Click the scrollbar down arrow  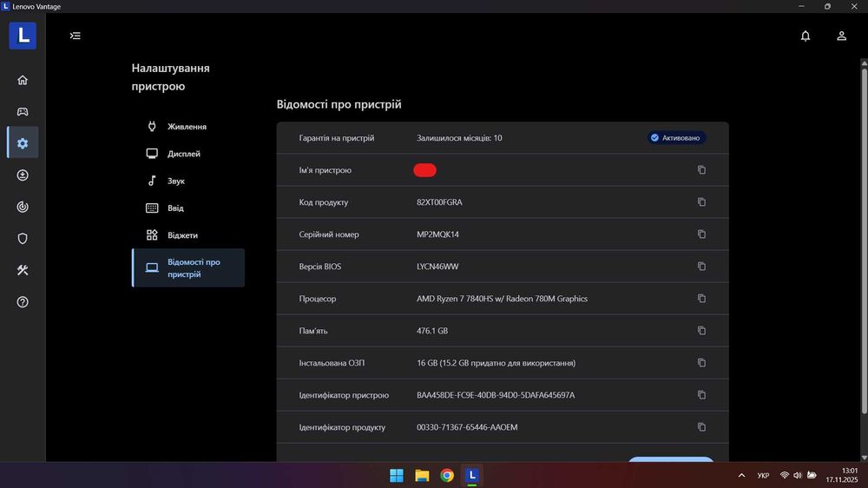pos(865,458)
